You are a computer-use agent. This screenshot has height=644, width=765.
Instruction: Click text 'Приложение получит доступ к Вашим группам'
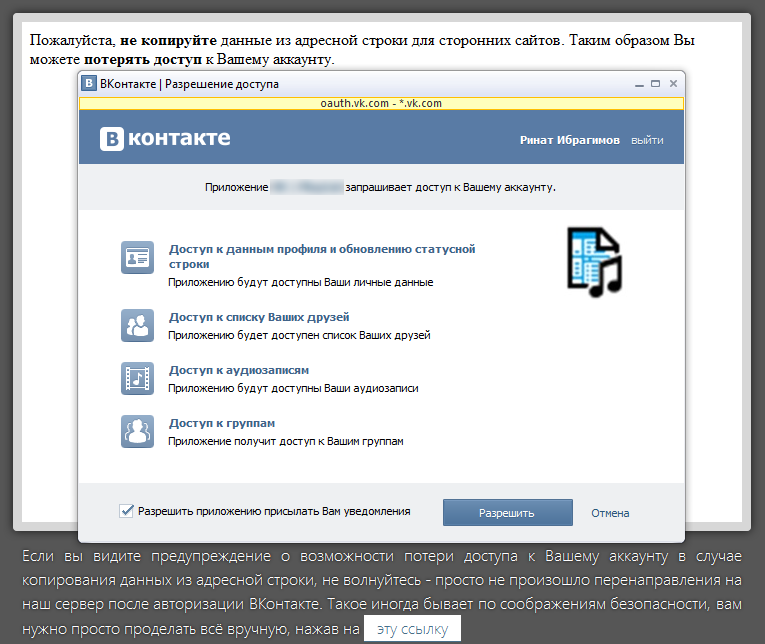tap(286, 442)
